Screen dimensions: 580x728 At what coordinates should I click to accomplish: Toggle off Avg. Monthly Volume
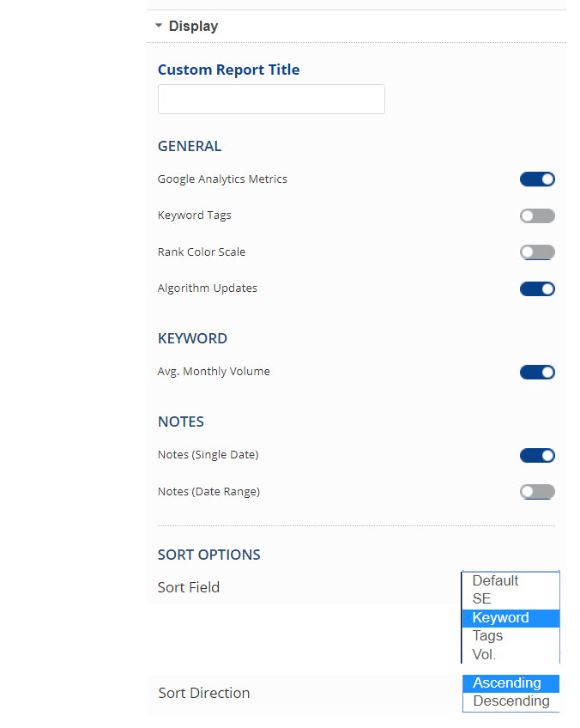click(537, 373)
